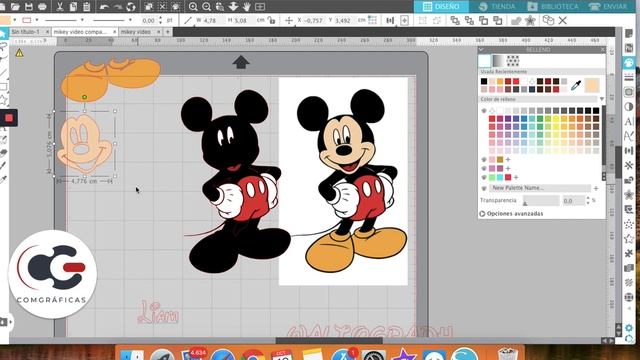Open the TIENDA tab

[497, 7]
